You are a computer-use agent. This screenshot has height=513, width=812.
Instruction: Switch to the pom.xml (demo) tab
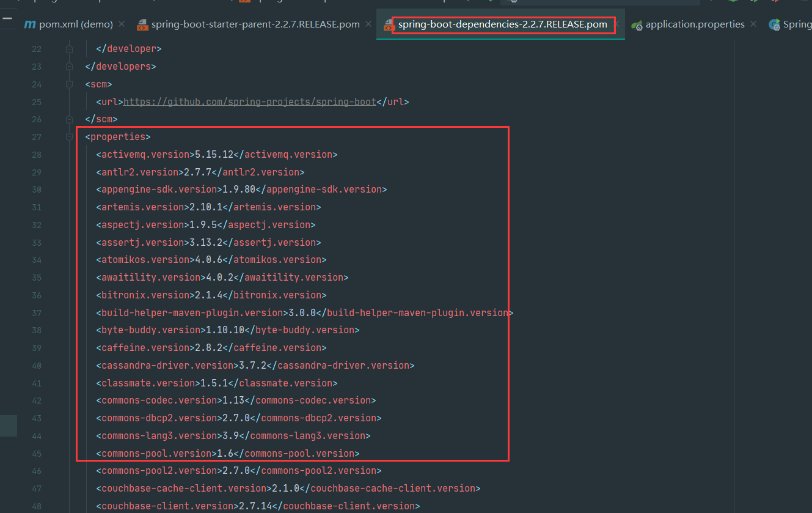pyautogui.click(x=76, y=24)
